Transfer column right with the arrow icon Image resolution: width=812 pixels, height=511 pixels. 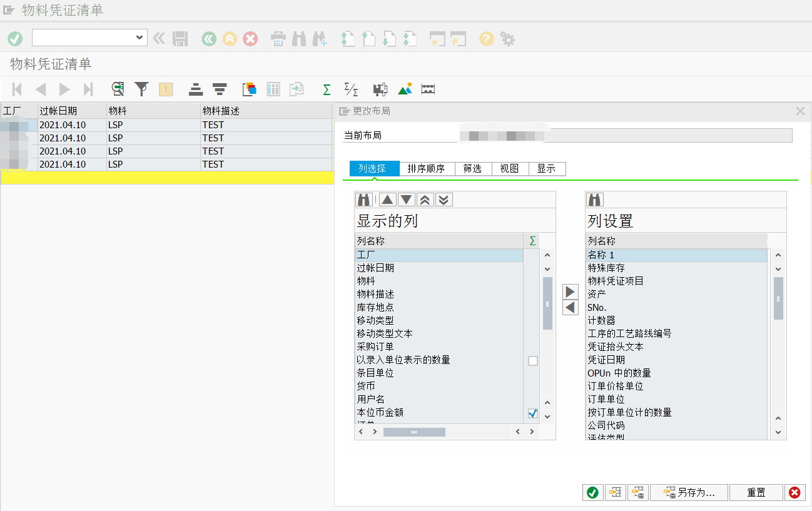[570, 290]
